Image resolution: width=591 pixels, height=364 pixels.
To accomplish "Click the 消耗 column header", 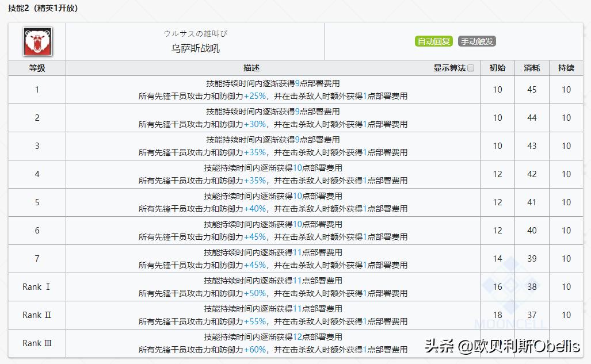I will pos(531,67).
